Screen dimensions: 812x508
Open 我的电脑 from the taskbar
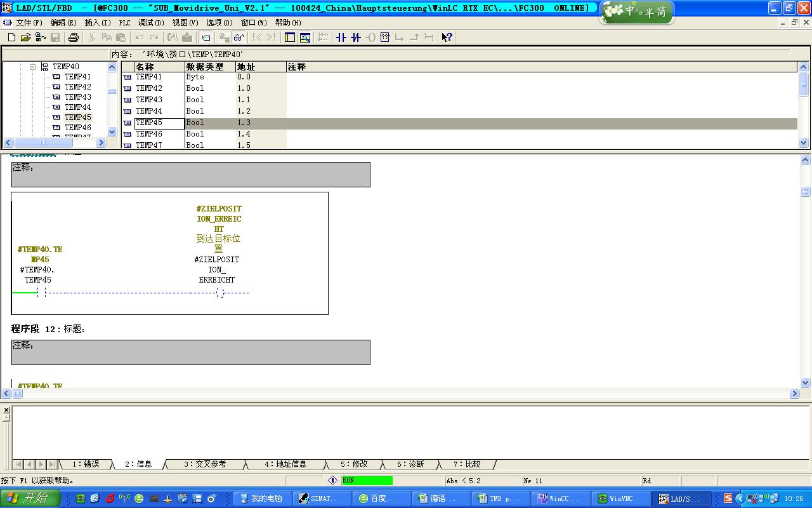point(261,498)
